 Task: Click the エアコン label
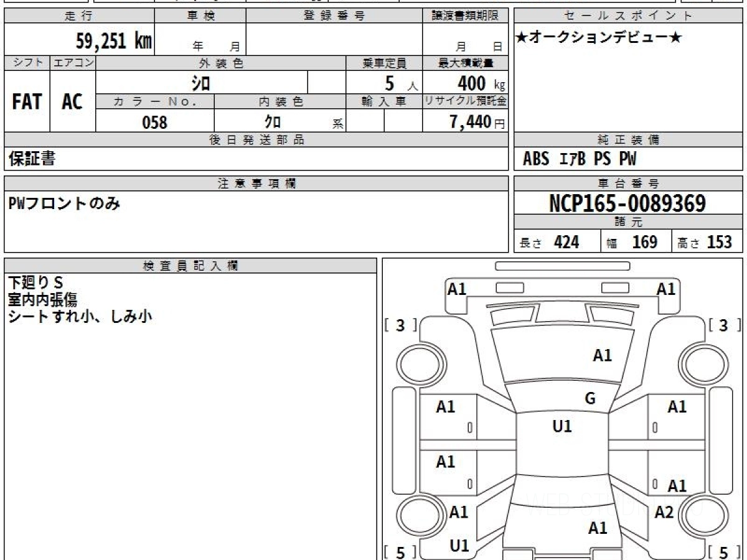pyautogui.click(x=73, y=63)
